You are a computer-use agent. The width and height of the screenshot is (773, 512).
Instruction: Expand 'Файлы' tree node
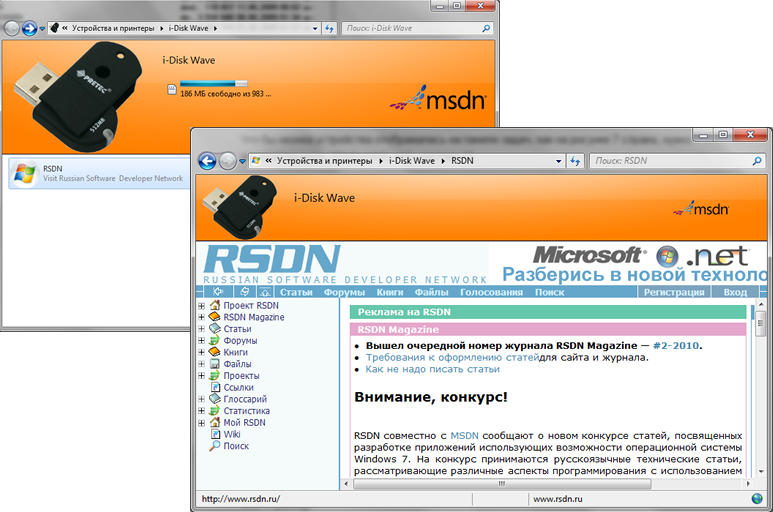[201, 364]
